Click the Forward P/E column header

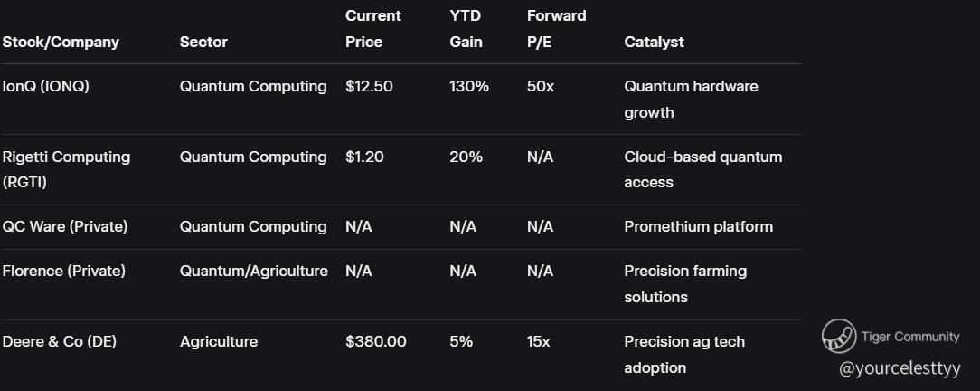pyautogui.click(x=556, y=29)
